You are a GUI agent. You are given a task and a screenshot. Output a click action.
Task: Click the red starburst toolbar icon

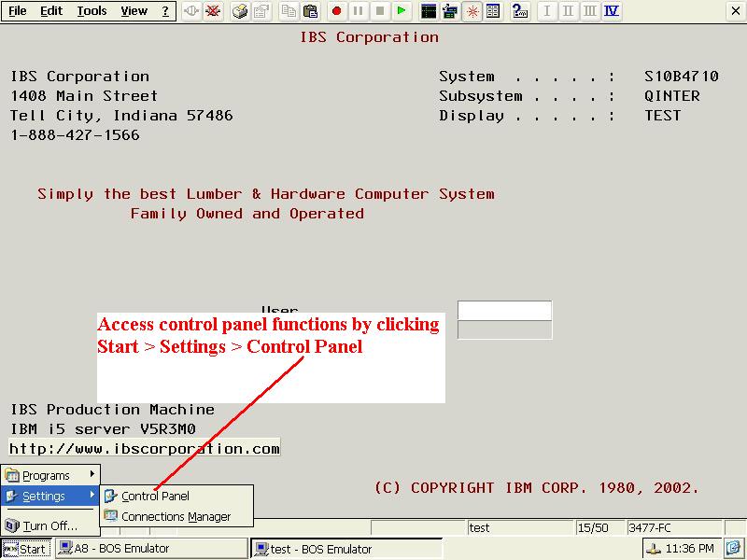point(472,11)
